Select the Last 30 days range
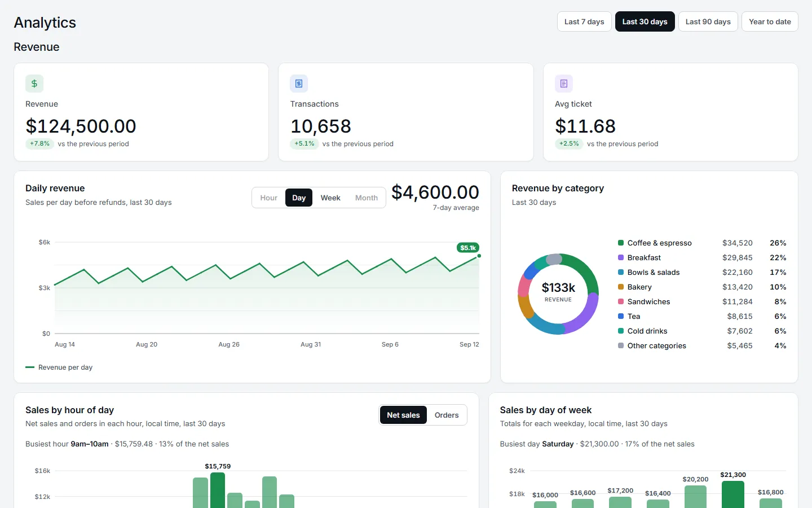 pos(645,21)
